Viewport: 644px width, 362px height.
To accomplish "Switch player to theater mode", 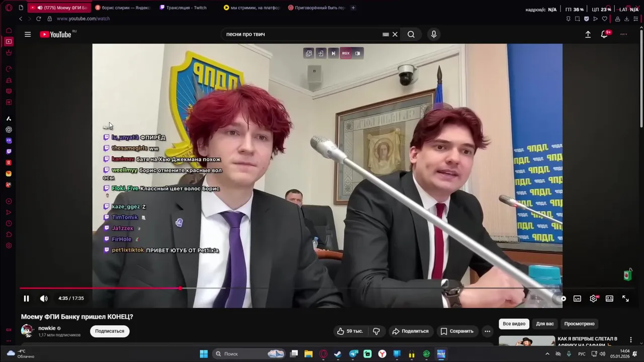I will [x=609, y=298].
